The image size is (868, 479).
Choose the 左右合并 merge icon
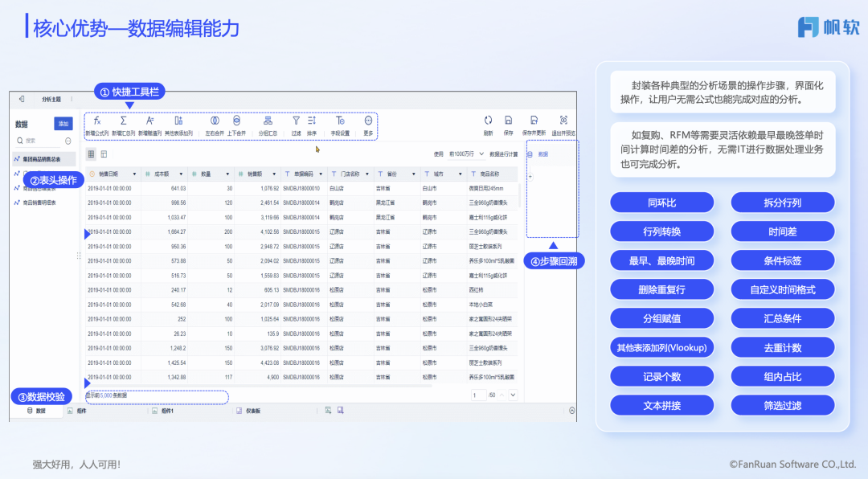(215, 121)
